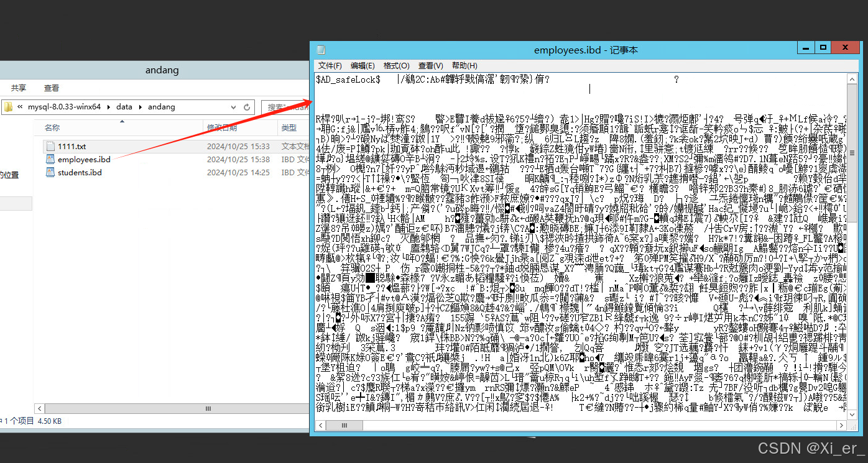Switch to the 查看 tab in Explorer
This screenshot has width=868, height=463.
tap(52, 88)
